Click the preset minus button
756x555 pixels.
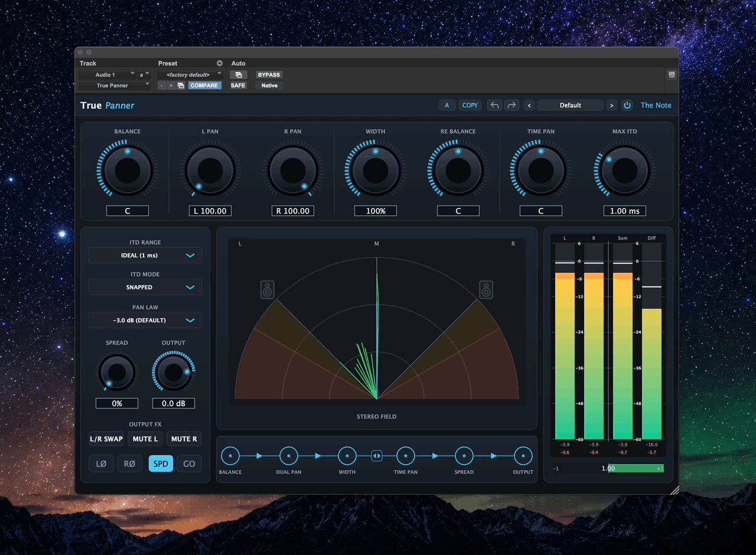pyautogui.click(x=162, y=86)
